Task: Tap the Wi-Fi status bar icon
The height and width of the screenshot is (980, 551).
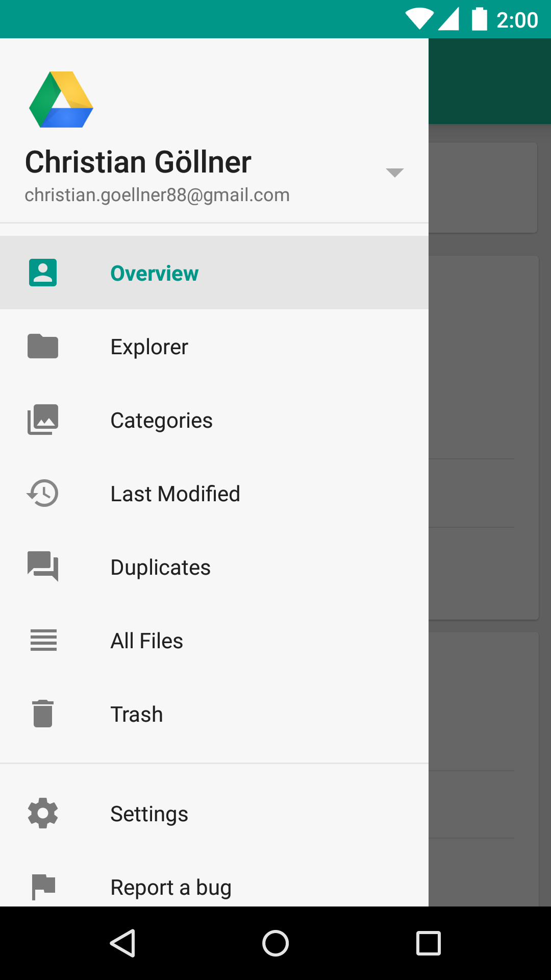Action: point(419,19)
